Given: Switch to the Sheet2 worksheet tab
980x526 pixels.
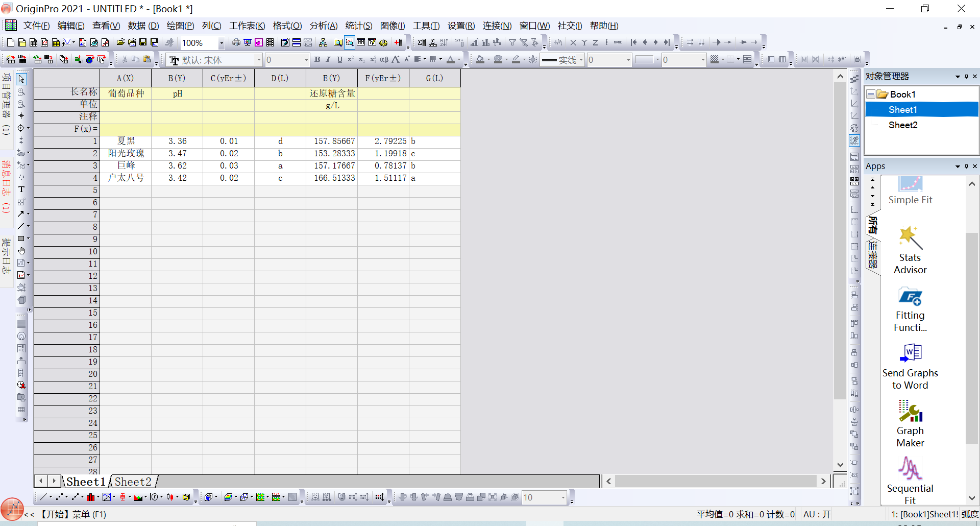Looking at the screenshot, I should click(x=133, y=482).
